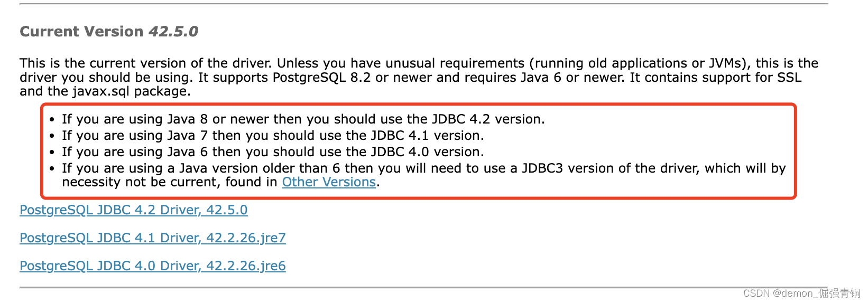
Task: Click the horizontal divider above Current Version heading
Action: [x=423, y=4]
